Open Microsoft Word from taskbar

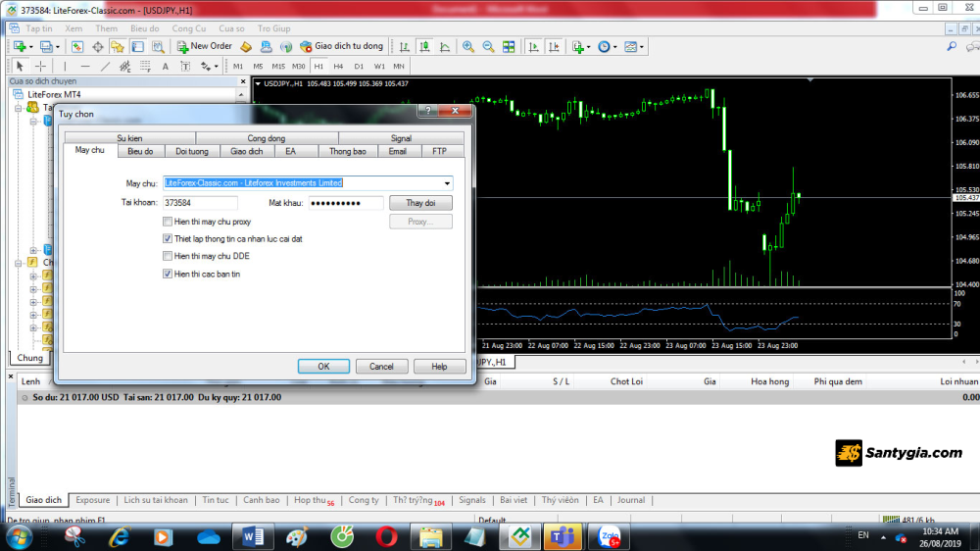(x=253, y=536)
